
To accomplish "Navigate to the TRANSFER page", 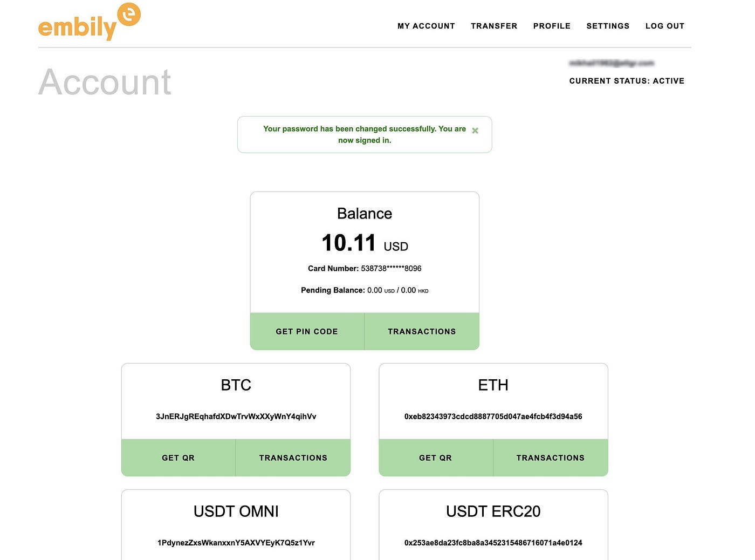I will [x=494, y=26].
